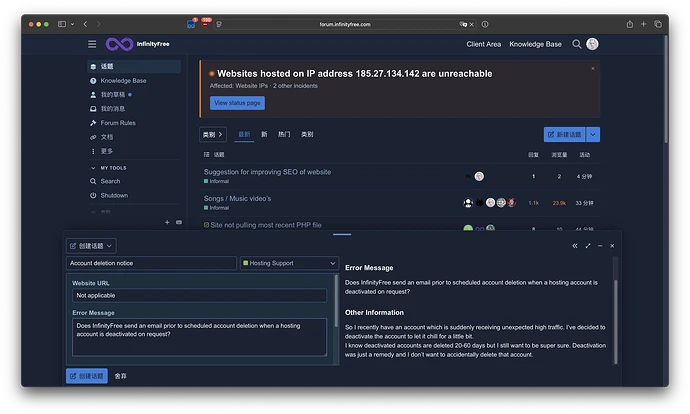This screenshot has height=414, width=690.
Task: Stop loading page with address bar X
Action: pos(472,25)
